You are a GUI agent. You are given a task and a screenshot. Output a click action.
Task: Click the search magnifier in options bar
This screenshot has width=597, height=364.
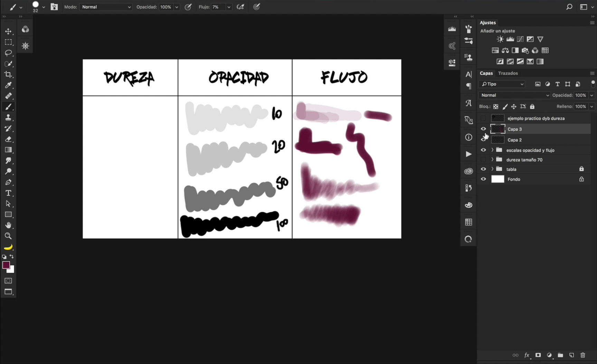coord(569,7)
